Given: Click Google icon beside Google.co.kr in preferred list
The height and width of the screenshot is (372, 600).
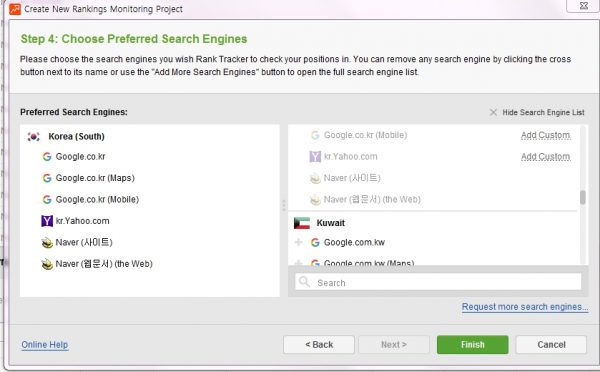Looking at the screenshot, I should (47, 157).
